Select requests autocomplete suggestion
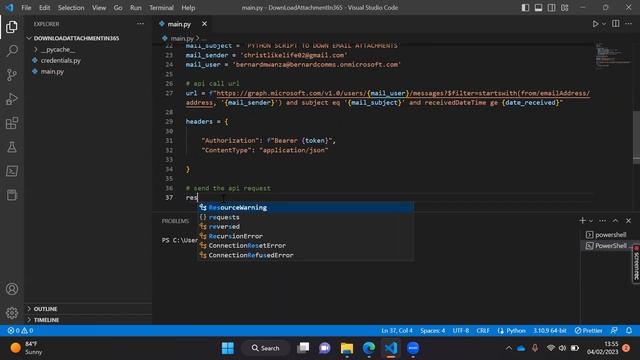The image size is (640, 360). [306, 217]
